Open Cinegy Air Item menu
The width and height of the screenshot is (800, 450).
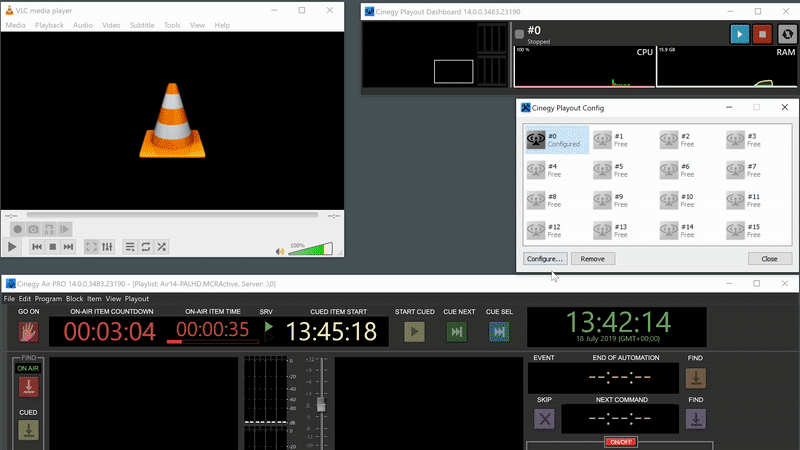coord(94,298)
